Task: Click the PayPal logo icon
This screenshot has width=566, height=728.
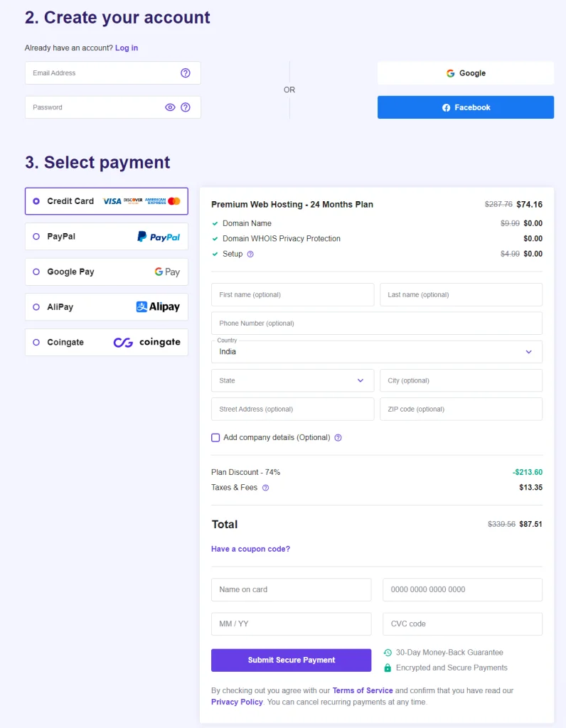Action: [x=159, y=237]
